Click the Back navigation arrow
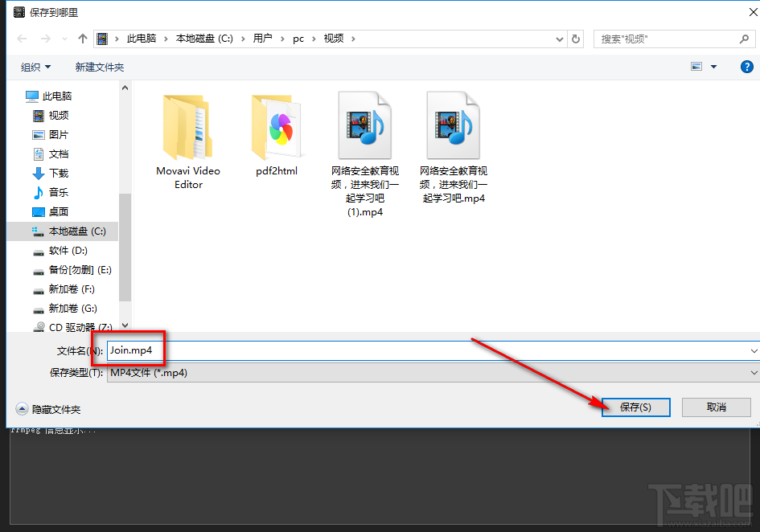This screenshot has height=532, width=760. [22, 39]
